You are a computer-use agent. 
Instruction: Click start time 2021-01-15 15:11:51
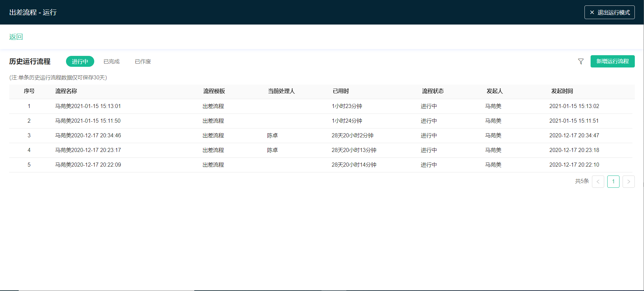coord(574,121)
